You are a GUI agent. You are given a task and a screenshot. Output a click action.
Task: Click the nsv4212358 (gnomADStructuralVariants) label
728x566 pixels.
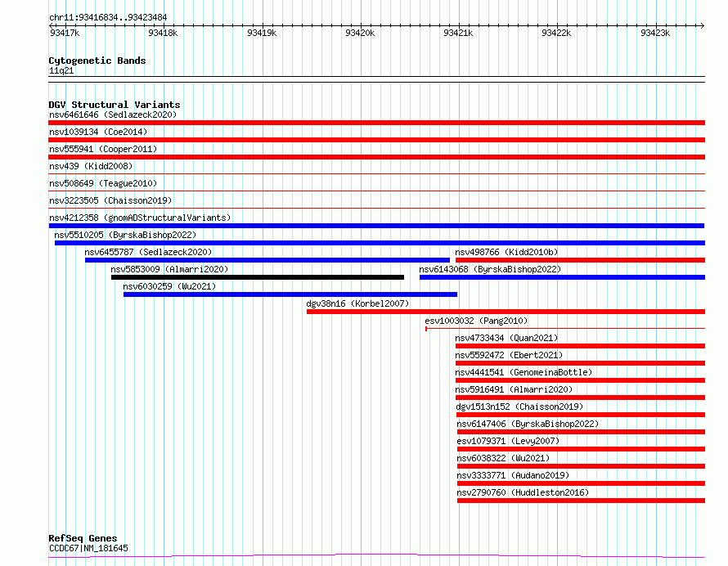tap(140, 218)
